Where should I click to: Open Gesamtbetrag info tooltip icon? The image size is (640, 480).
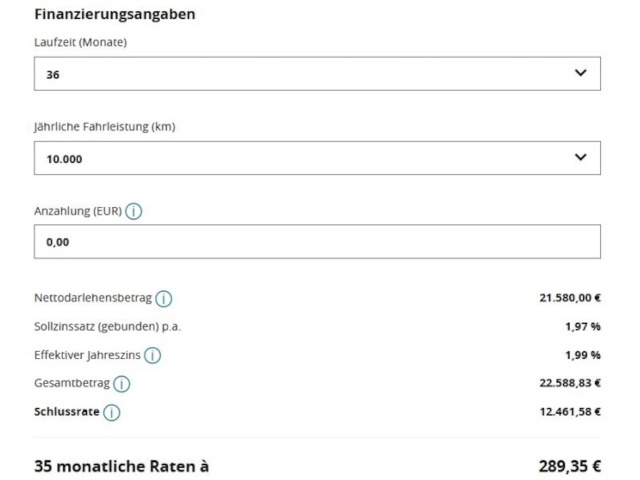tap(122, 384)
